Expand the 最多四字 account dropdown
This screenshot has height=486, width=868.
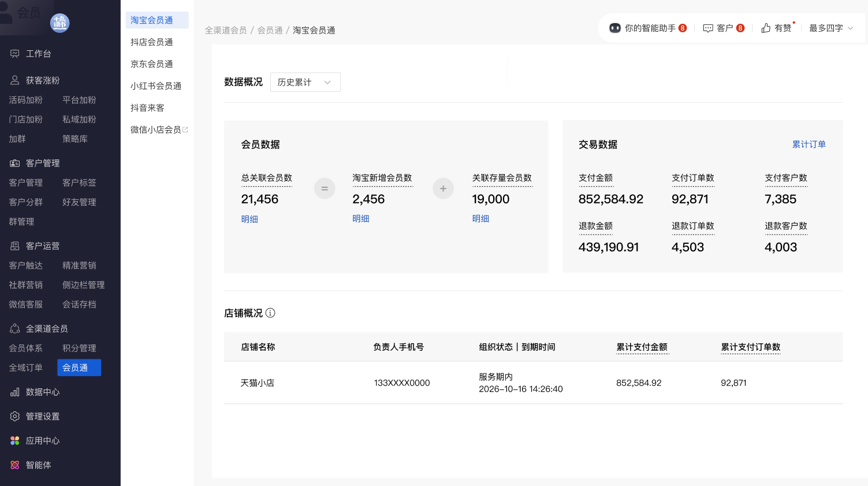click(x=831, y=28)
